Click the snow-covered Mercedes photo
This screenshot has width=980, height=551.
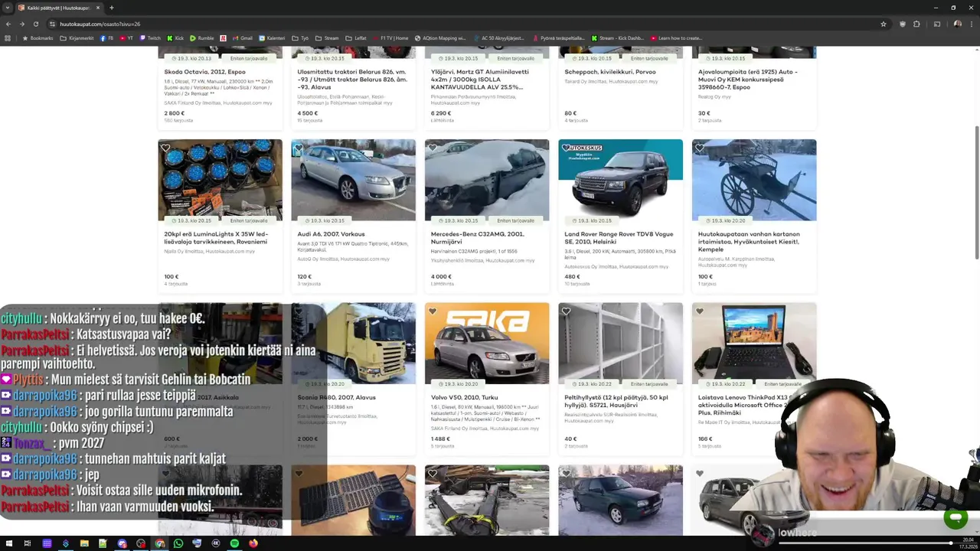487,179
